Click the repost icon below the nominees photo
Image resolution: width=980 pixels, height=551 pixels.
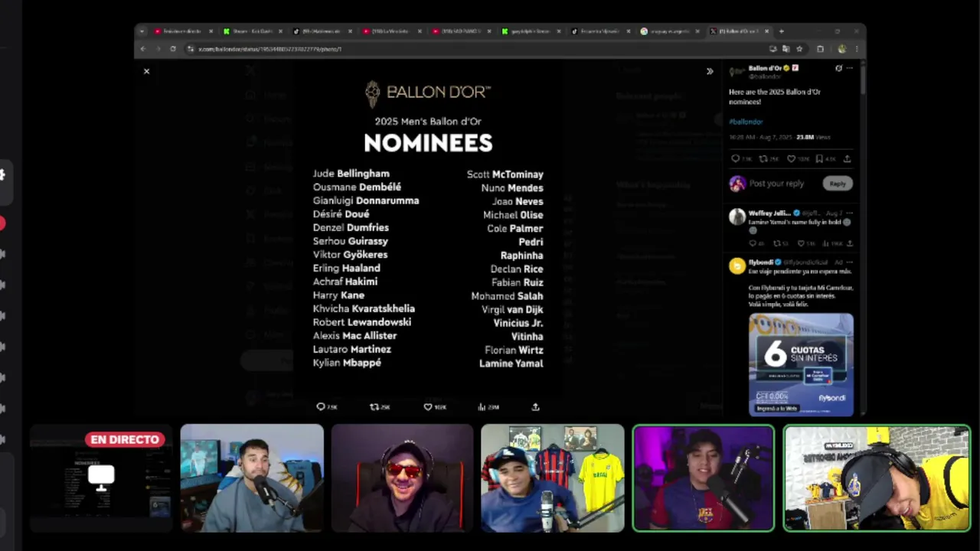[x=374, y=407]
